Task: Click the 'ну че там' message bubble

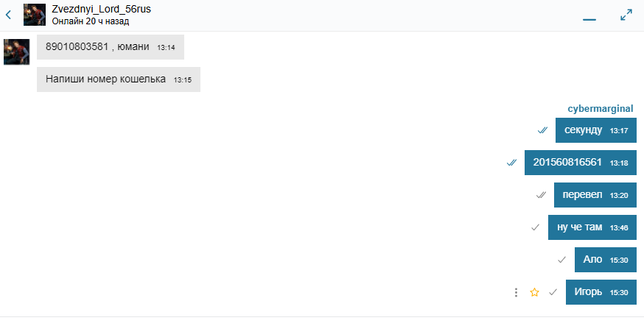Action: [592, 227]
